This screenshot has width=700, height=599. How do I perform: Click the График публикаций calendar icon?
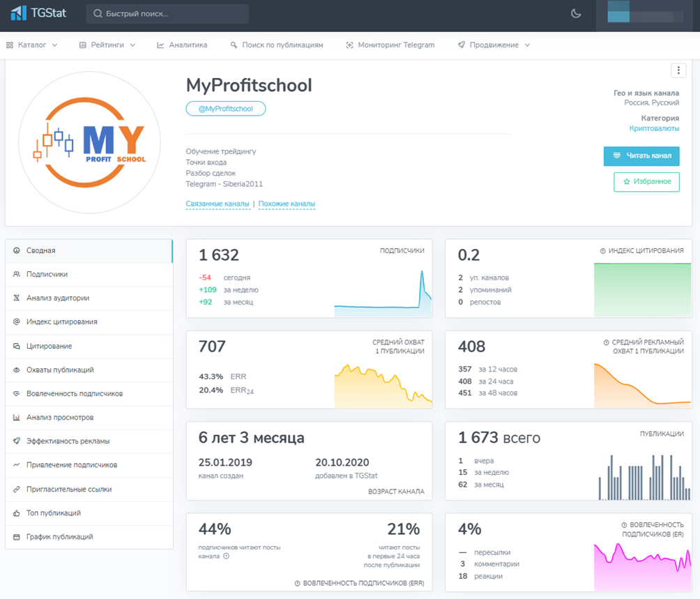pyautogui.click(x=17, y=536)
